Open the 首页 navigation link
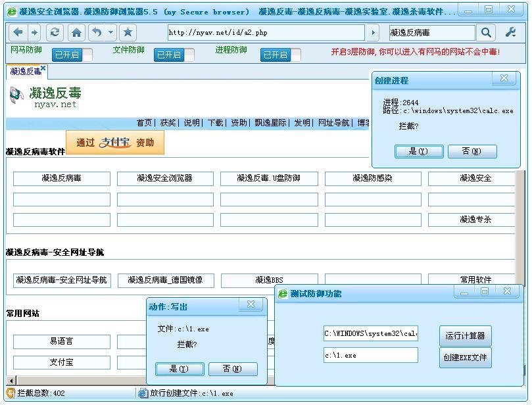The height and width of the screenshot is (405, 532). tap(144, 123)
